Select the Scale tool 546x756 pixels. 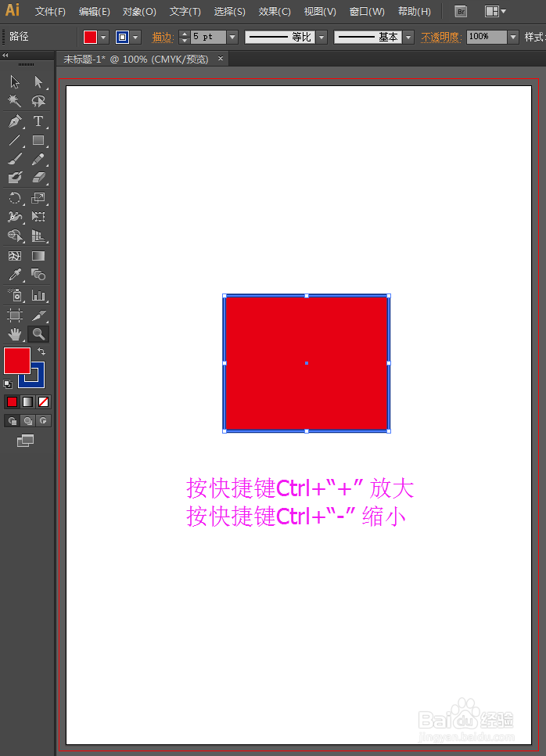38,198
